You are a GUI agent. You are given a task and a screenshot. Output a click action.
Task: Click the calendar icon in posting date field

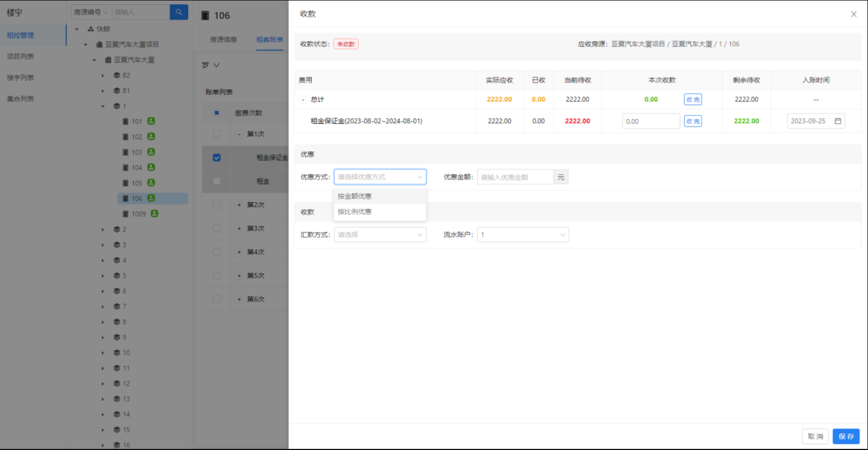coord(838,121)
